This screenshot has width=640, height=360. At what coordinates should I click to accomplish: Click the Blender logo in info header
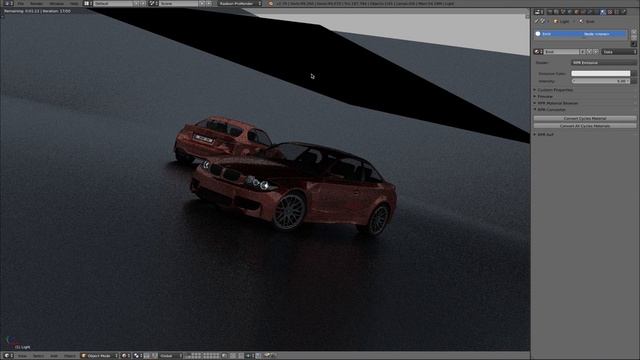(271, 3)
